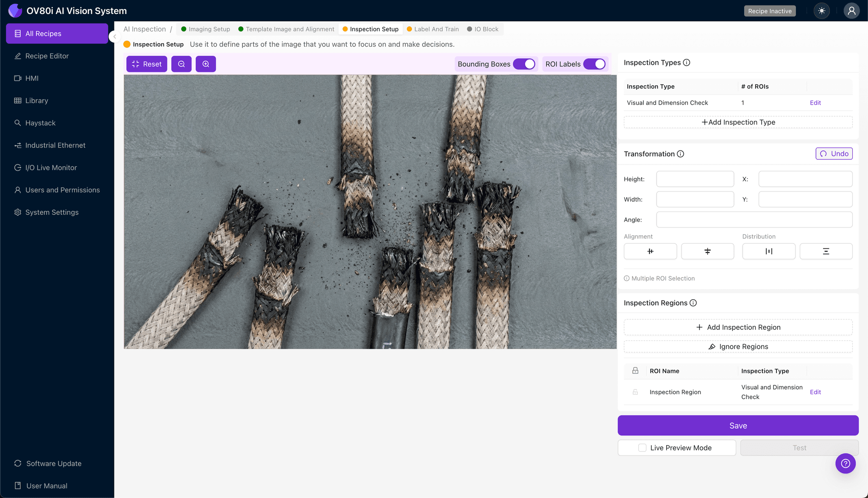Viewport: 868px width, 498px height.
Task: Toggle the light/dark theme sun icon
Action: 822,11
